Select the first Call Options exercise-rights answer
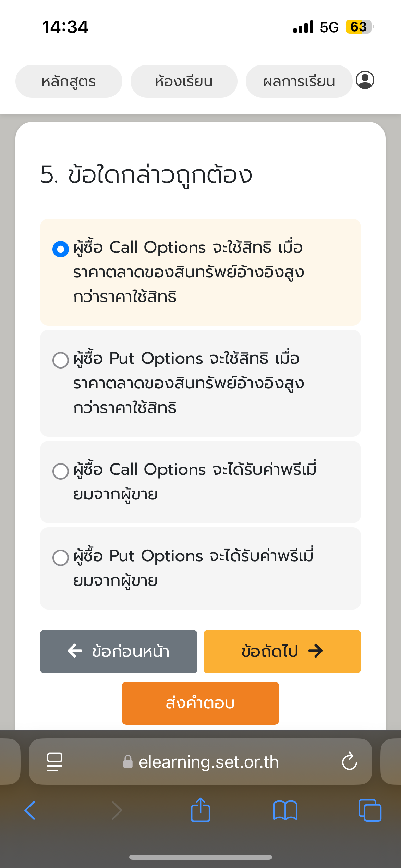Image resolution: width=401 pixels, height=868 pixels. (x=61, y=249)
